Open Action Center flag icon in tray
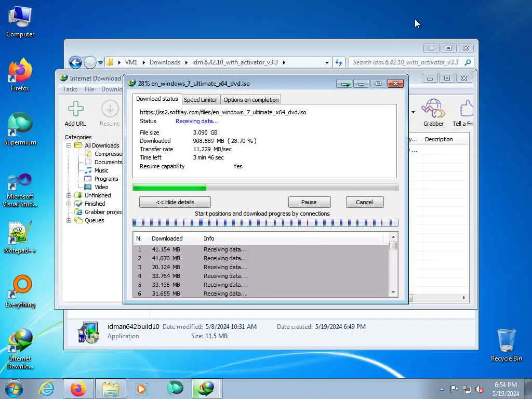Image resolution: width=532 pixels, height=399 pixels. 454,389
